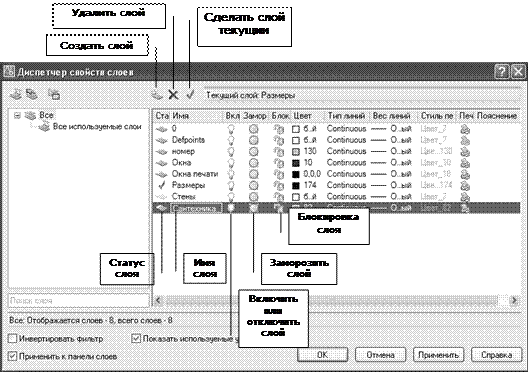This screenshot has height=372, width=528.
Task: Change color swatch of Окна layer (10)
Action: 296,163
